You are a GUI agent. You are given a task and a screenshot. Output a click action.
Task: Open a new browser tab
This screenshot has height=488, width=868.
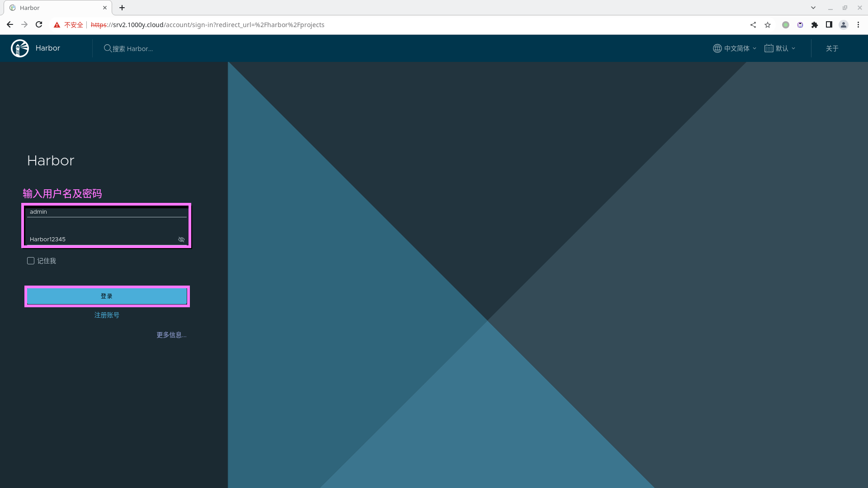point(122,8)
